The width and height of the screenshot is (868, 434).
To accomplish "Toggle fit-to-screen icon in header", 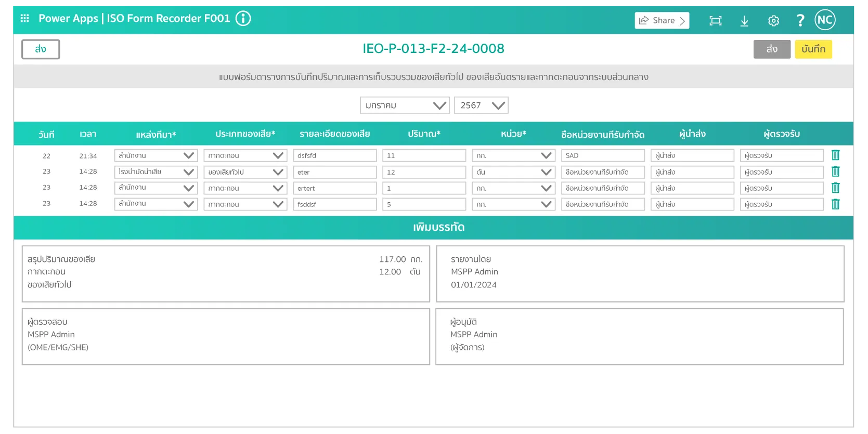I will tap(716, 21).
